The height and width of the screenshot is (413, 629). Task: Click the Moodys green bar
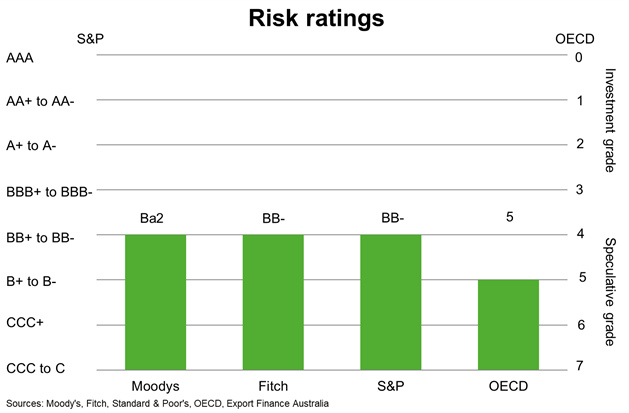tap(156, 302)
